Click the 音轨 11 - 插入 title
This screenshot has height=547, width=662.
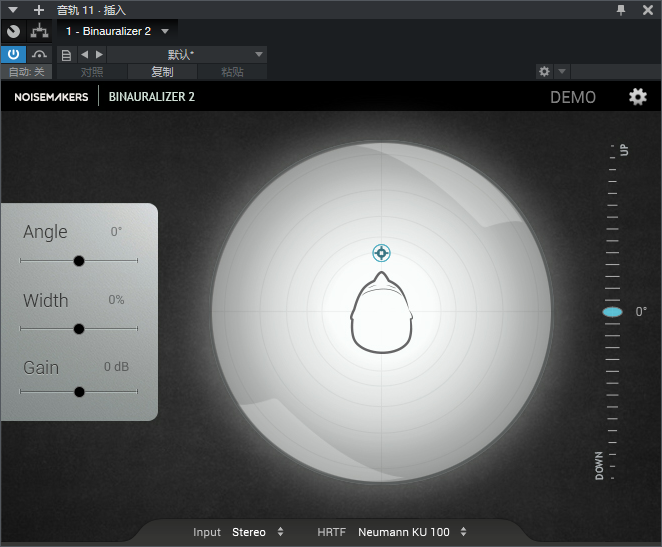point(92,10)
